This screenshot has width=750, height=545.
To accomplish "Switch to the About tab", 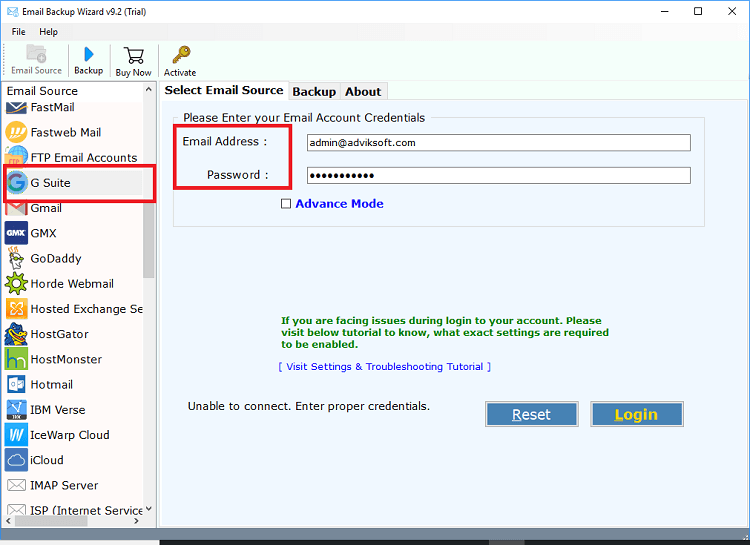I will point(363,91).
